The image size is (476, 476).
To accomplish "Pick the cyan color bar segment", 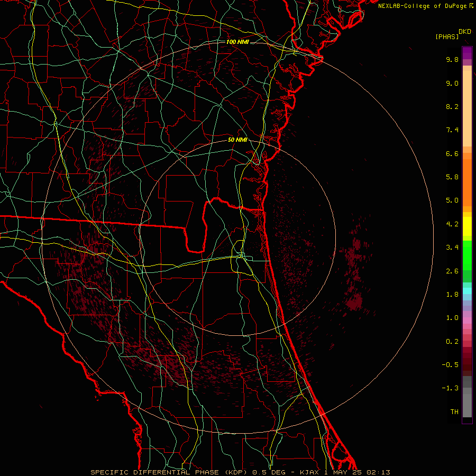I will click(x=467, y=291).
